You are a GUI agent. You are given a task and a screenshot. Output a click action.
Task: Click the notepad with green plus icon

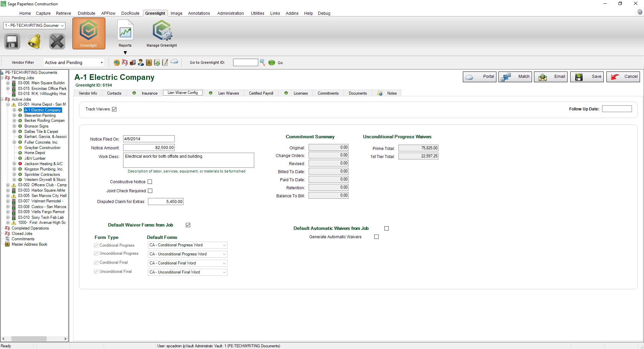(157, 62)
